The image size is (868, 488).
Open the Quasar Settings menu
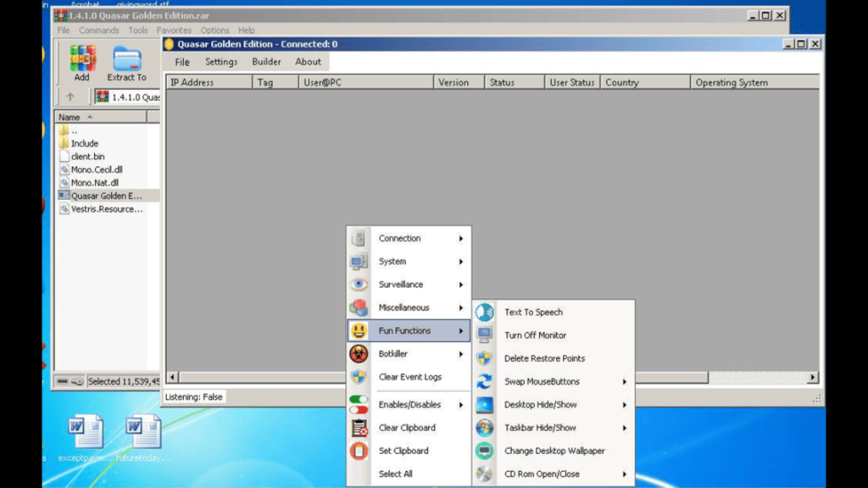pyautogui.click(x=221, y=62)
